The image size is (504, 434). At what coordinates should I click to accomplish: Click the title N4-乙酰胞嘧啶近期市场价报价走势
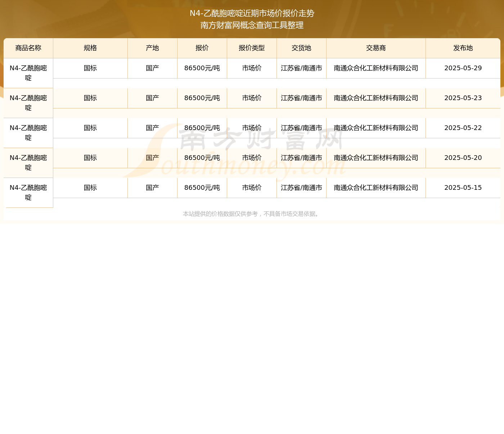click(252, 13)
